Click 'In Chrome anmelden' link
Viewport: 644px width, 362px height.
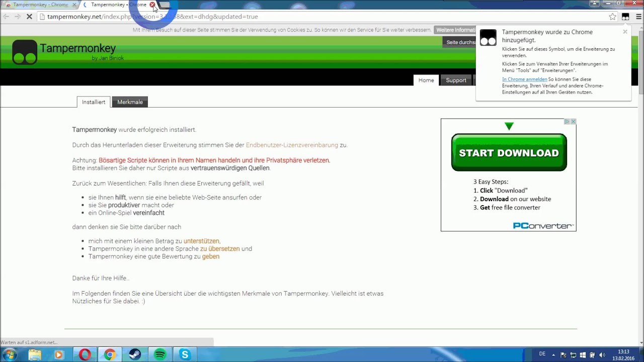tap(524, 79)
